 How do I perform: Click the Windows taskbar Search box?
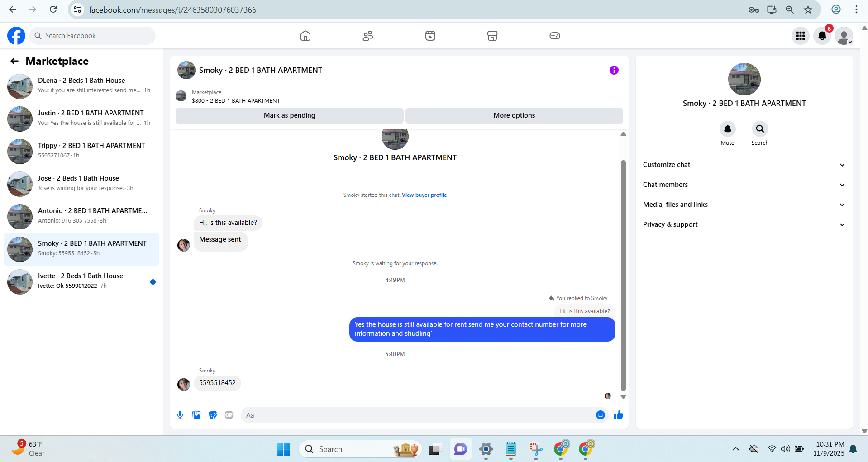click(x=360, y=449)
